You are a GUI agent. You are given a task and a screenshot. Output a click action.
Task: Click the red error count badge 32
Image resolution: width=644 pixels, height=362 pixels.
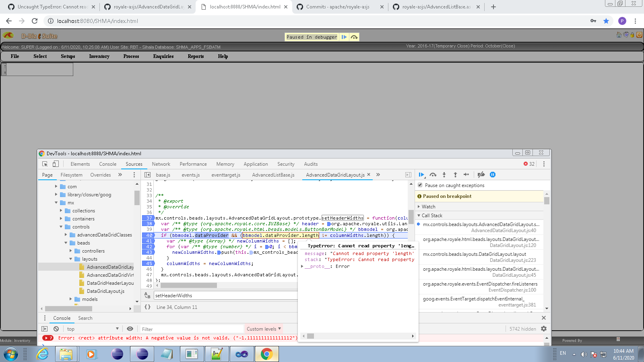coord(529,164)
